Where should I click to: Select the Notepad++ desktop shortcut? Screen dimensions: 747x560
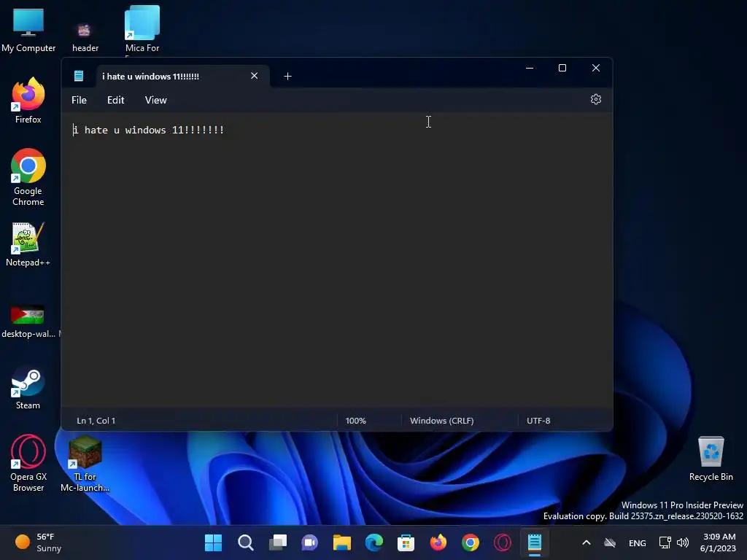28,245
